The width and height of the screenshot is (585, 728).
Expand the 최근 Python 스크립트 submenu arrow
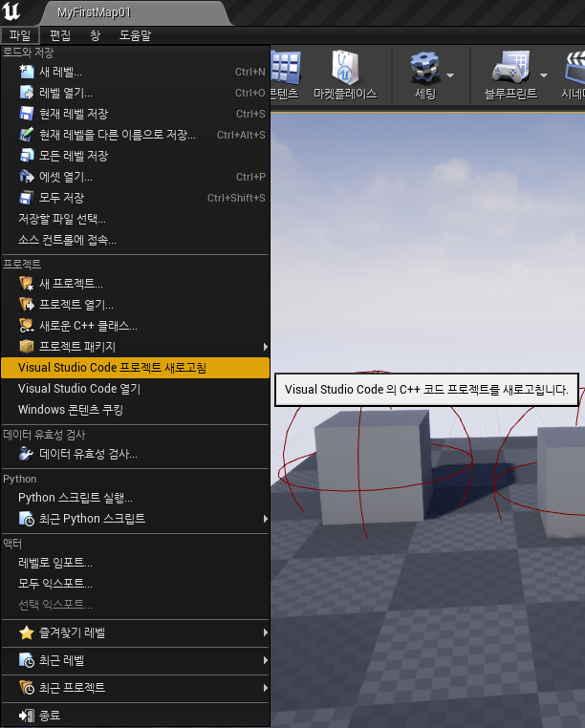[266, 519]
